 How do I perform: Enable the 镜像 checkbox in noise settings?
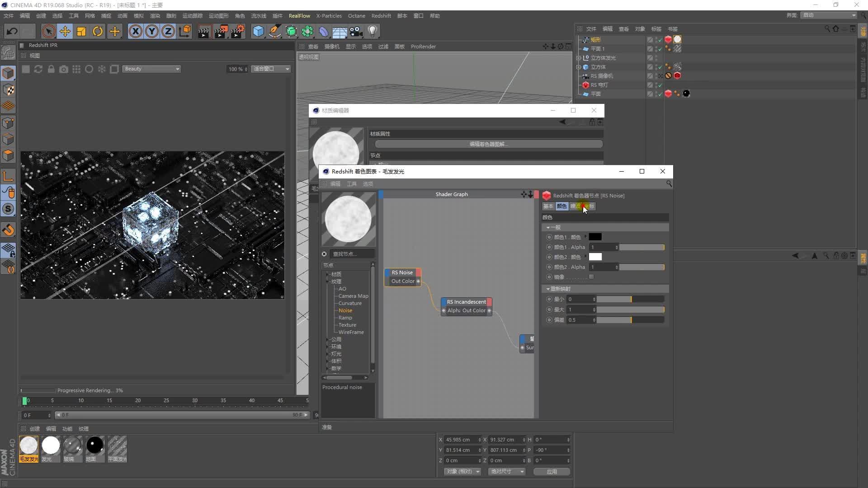coord(591,277)
